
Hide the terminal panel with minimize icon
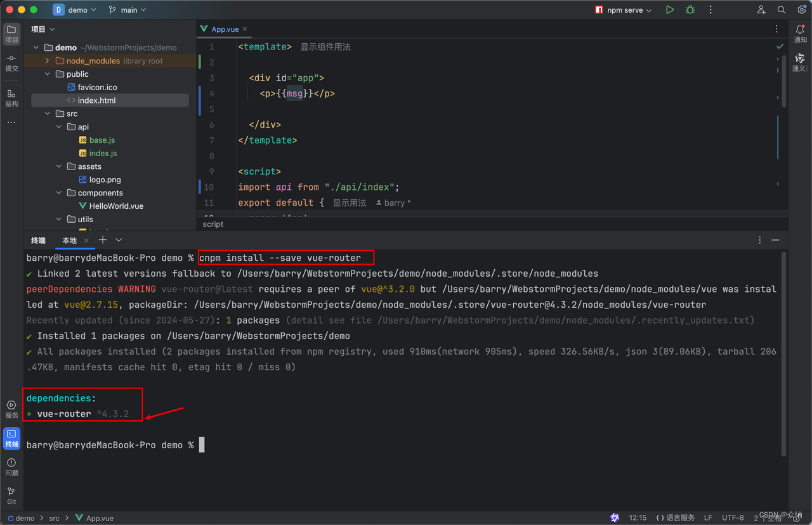click(x=775, y=240)
